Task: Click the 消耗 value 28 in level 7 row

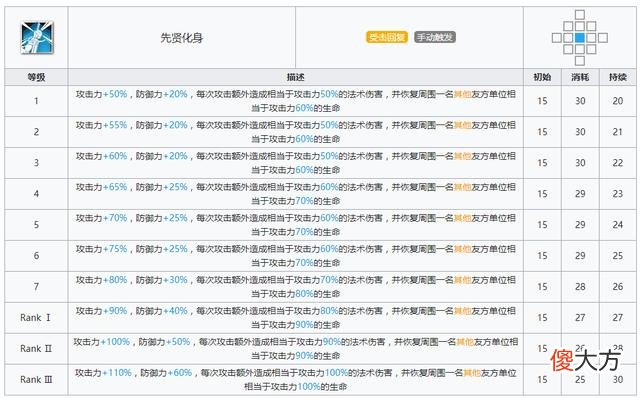Action: (x=580, y=287)
